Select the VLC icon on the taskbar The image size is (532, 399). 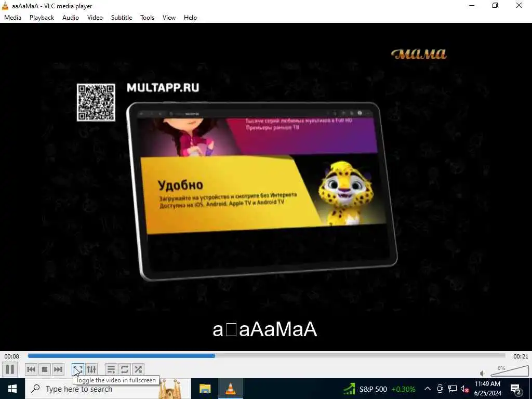tap(230, 389)
